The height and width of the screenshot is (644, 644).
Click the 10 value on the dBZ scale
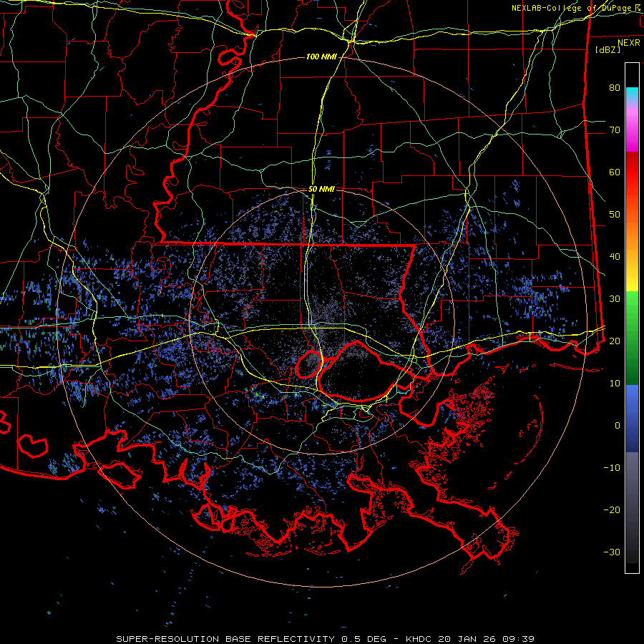(615, 384)
